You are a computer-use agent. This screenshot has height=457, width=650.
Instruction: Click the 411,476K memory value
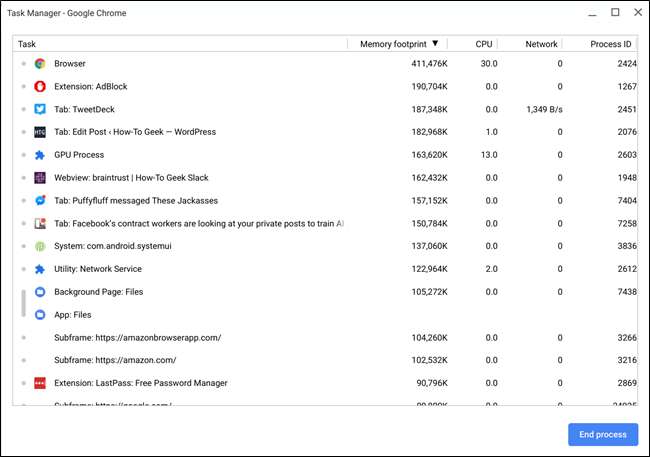(429, 63)
